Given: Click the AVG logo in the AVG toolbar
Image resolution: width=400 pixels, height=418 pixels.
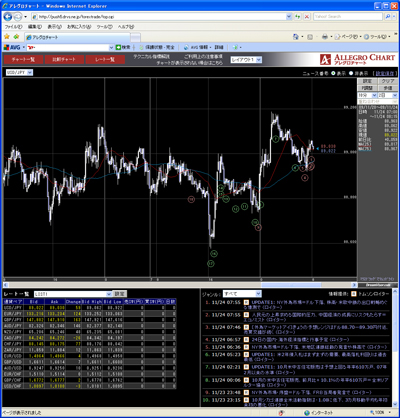Looking at the screenshot, I should tap(12, 47).
